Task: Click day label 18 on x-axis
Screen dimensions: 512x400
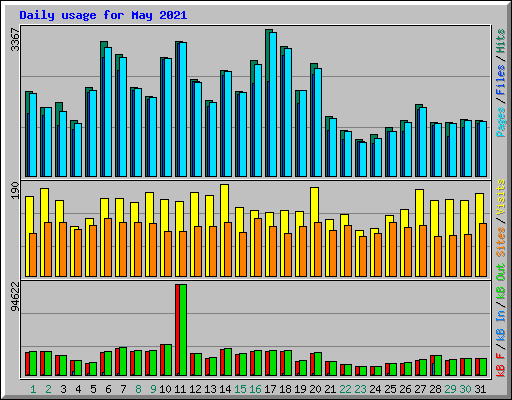Action: coord(285,389)
